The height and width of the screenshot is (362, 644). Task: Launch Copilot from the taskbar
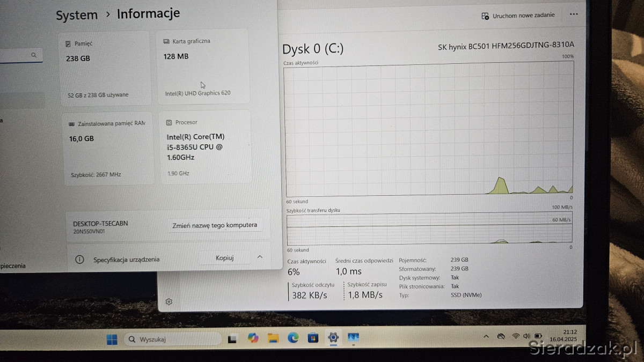253,338
